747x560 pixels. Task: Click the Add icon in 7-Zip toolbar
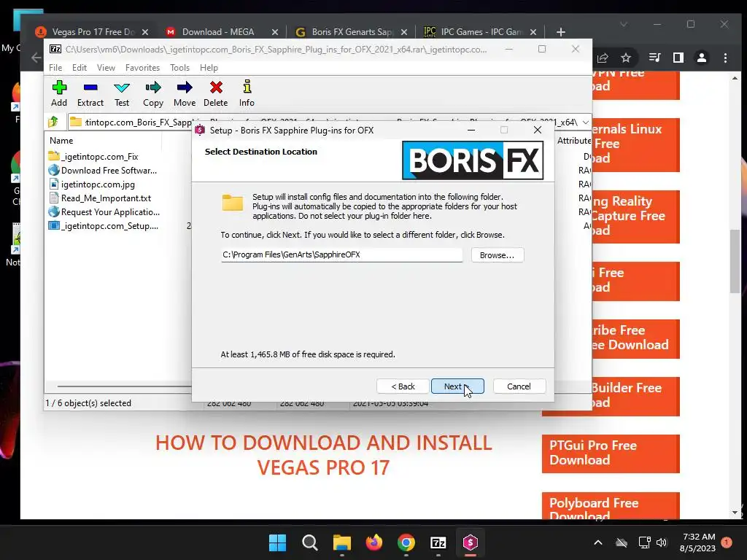point(59,93)
